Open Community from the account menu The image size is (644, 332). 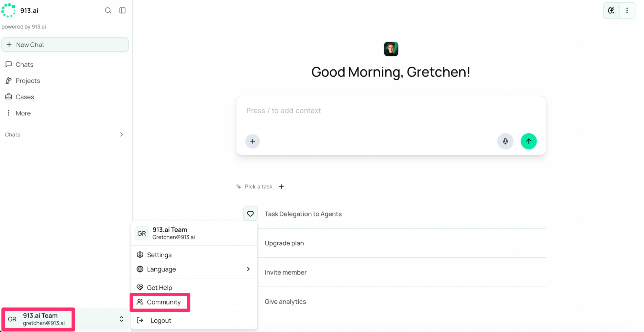click(194, 302)
